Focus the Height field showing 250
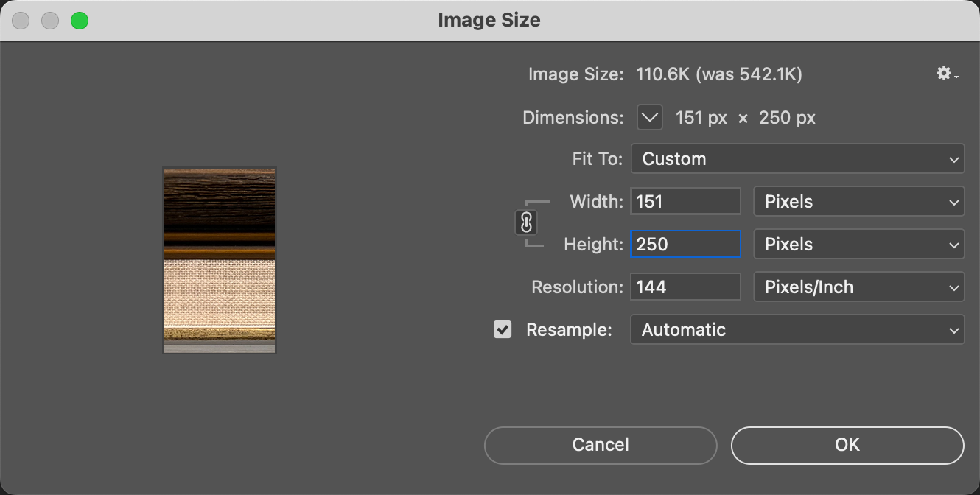 [685, 245]
